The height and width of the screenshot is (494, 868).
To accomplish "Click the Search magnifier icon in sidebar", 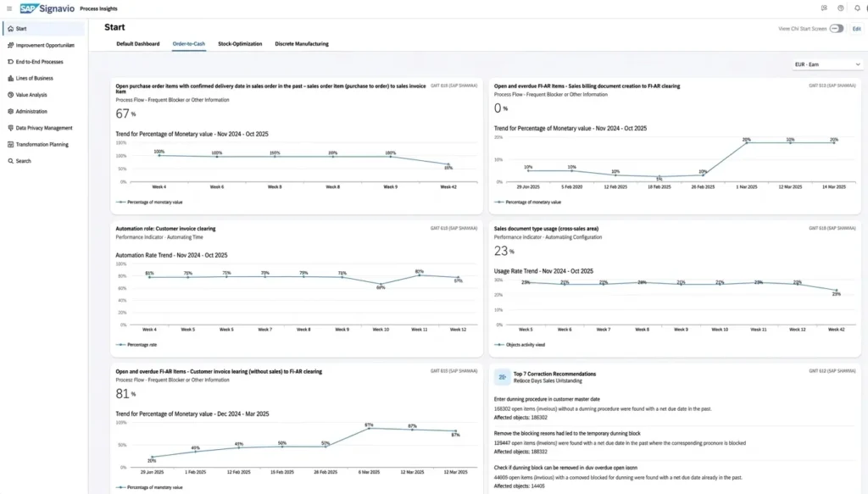I will (x=10, y=161).
